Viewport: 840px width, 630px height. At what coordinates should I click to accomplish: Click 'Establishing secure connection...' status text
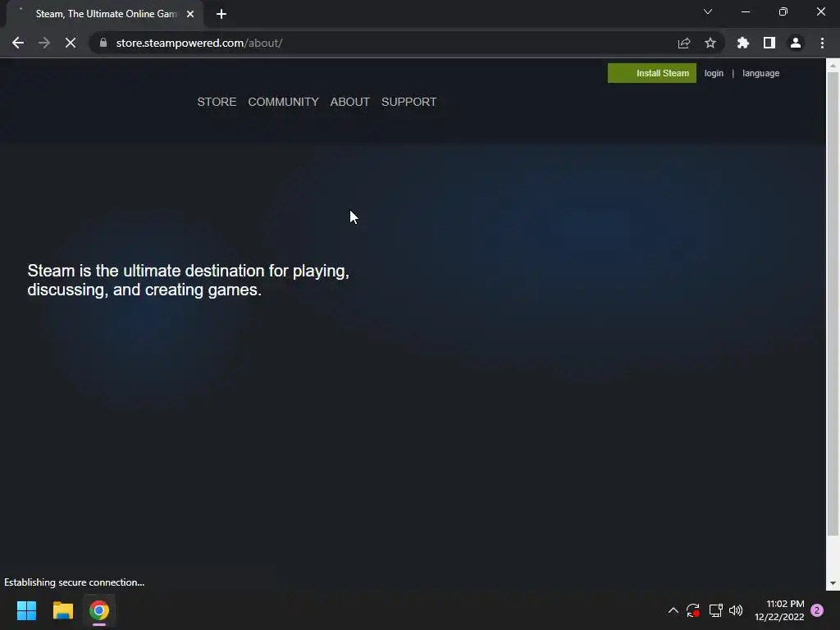75,582
